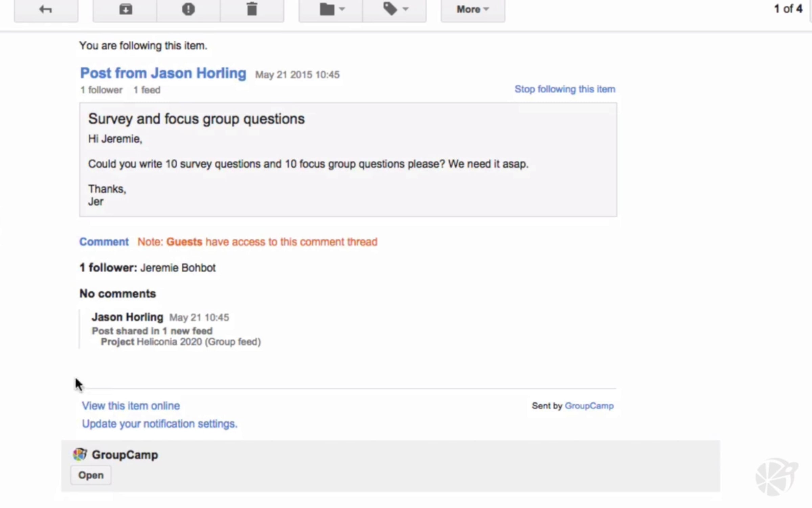
Task: Open the Move to folder dropdown
Action: [331, 9]
